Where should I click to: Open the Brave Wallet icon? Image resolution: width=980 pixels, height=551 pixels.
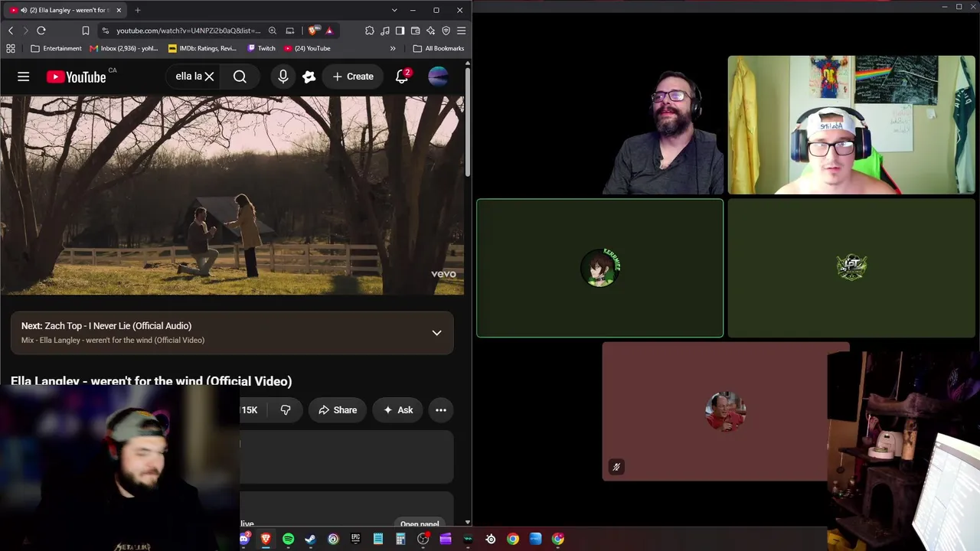pos(415,31)
